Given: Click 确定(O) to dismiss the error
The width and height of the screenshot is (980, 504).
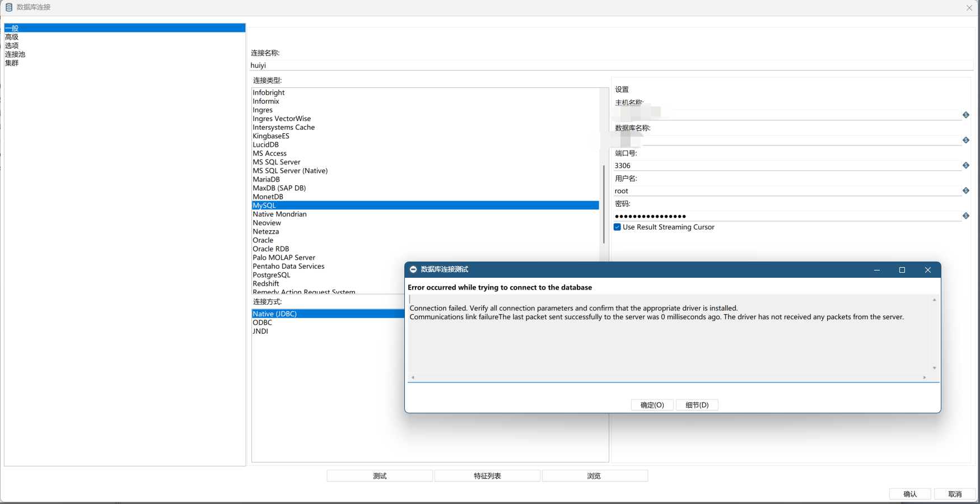Looking at the screenshot, I should 652,405.
